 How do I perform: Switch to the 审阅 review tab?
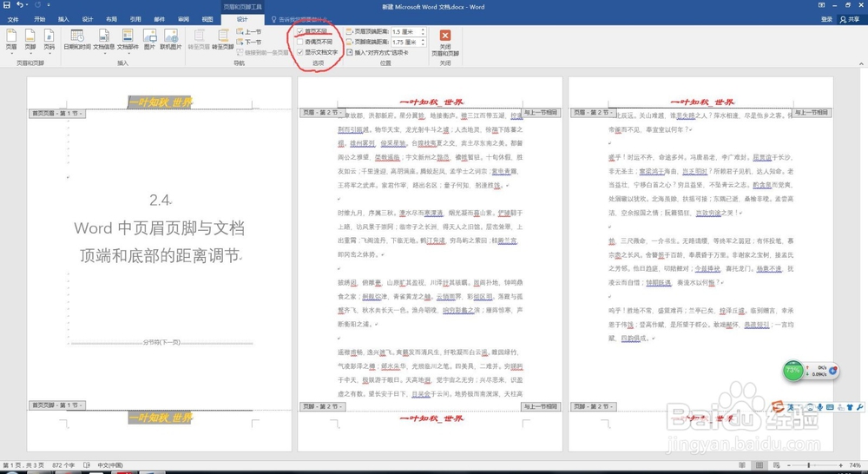[183, 19]
